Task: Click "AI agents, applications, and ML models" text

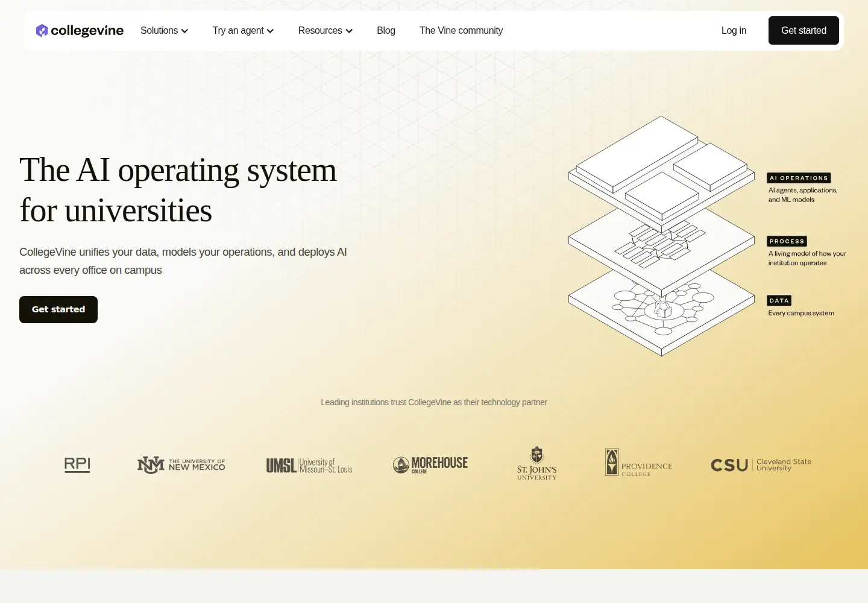Action: coord(803,195)
